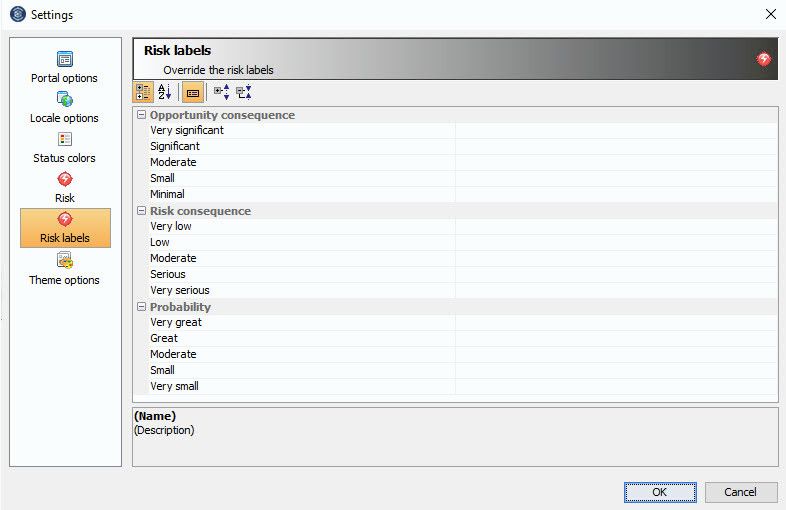Image resolution: width=786 pixels, height=510 pixels.
Task: Click the 'Probability' category header text
Action: tap(180, 307)
